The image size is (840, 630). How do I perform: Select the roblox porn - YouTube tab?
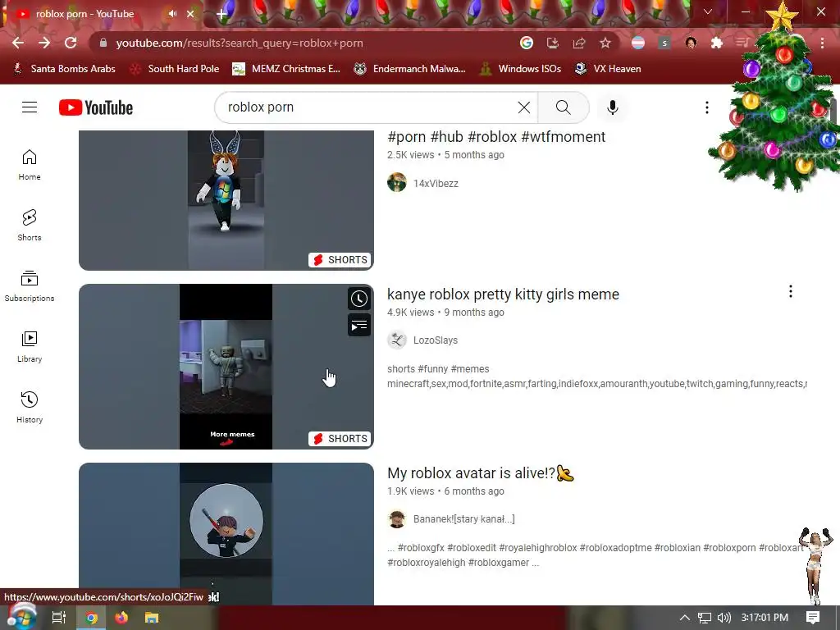(84, 14)
